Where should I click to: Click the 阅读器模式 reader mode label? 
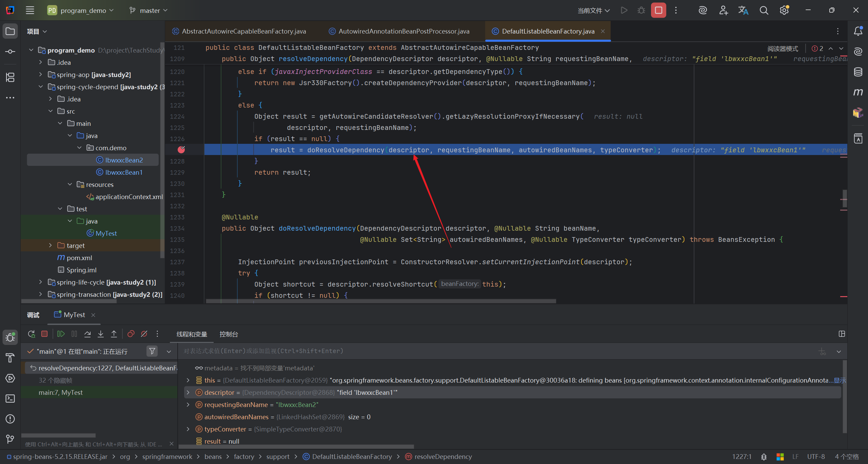(x=783, y=49)
